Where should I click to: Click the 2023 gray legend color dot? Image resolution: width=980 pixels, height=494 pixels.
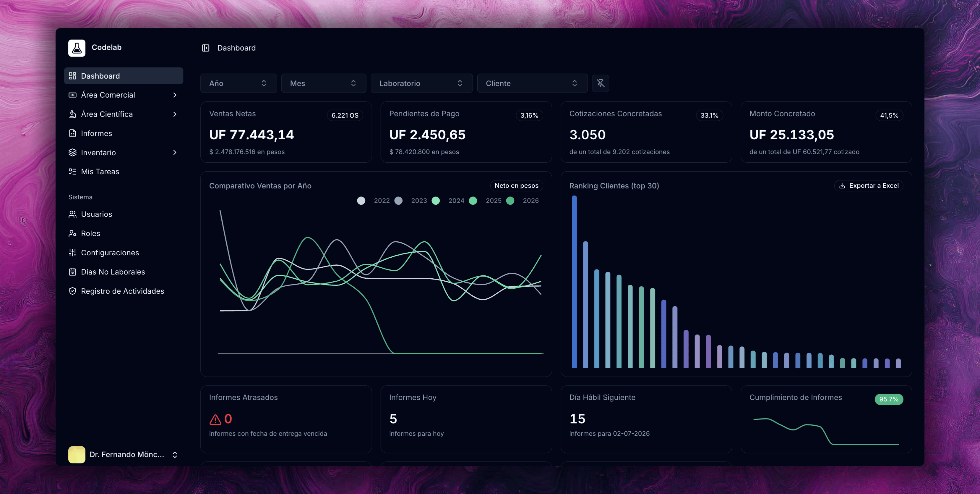coord(398,201)
